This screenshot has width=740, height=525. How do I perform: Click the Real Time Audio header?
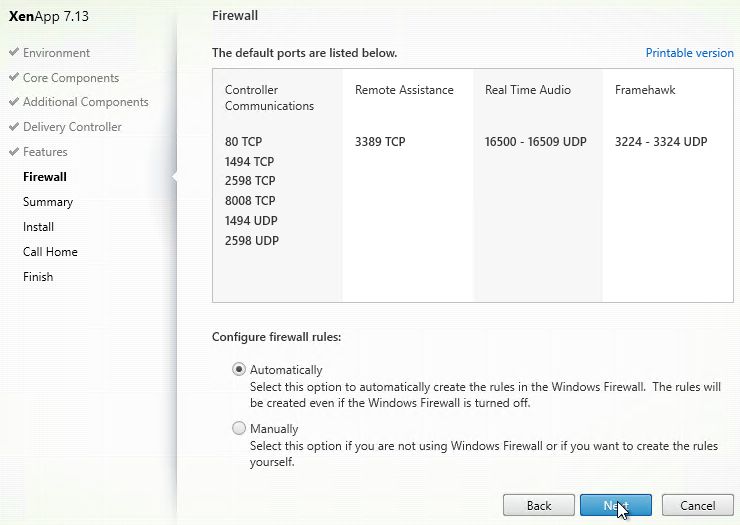tap(528, 90)
